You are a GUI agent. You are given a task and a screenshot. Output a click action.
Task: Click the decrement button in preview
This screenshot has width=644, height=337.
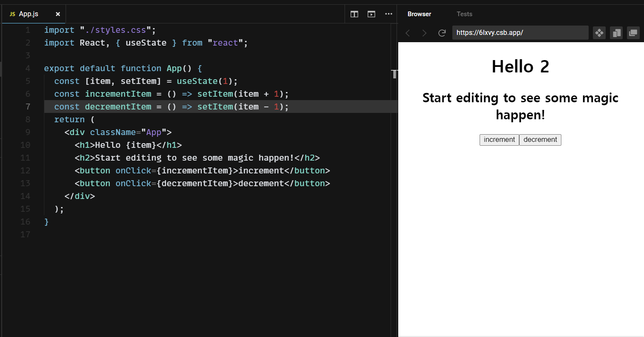click(x=540, y=140)
